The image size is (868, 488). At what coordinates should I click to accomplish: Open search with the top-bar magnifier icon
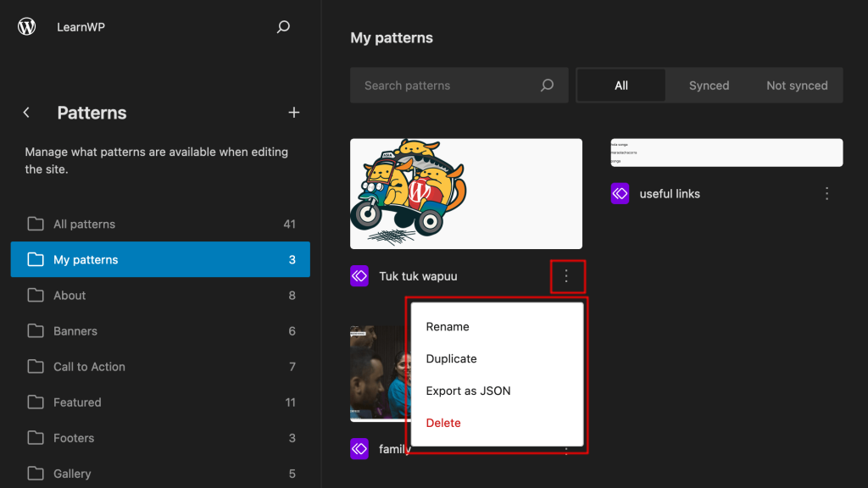282,26
